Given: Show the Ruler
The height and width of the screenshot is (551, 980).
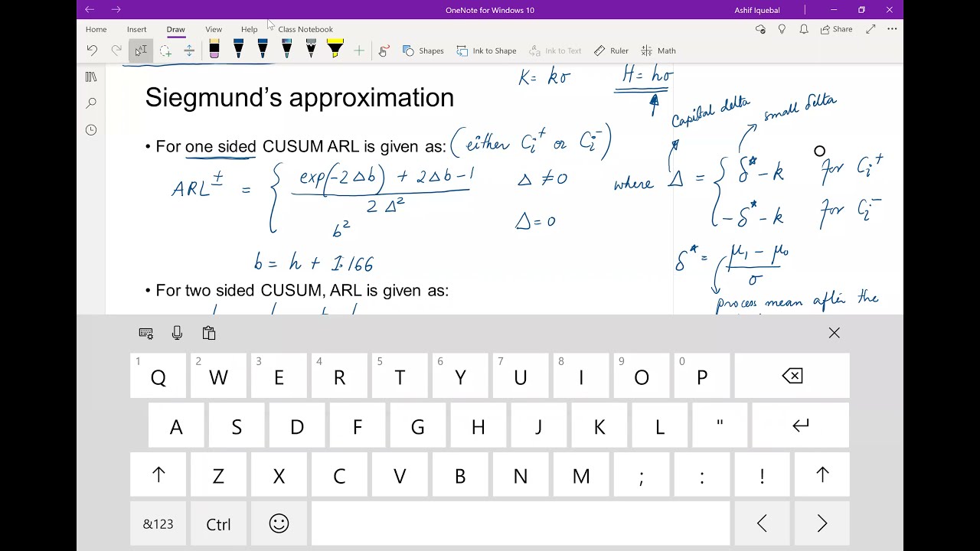Looking at the screenshot, I should pos(611,51).
